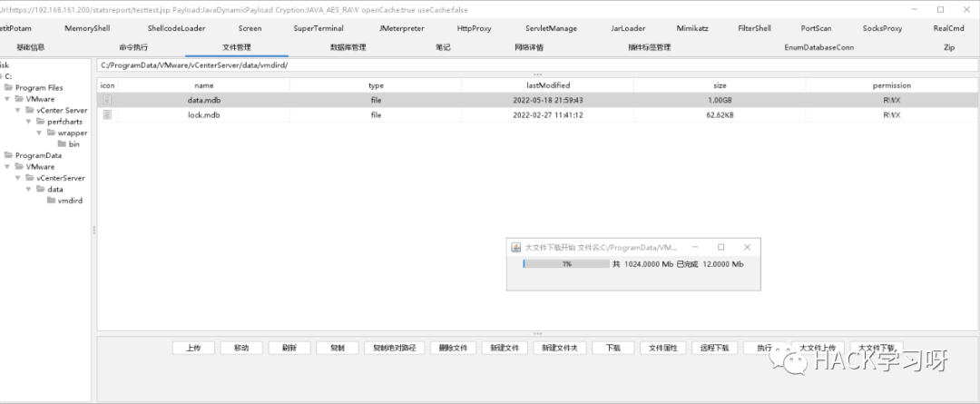Click the 上传 upload button

click(x=193, y=348)
